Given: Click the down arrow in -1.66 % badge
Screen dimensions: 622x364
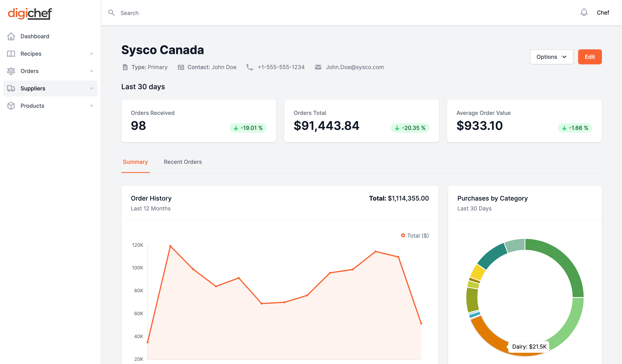Looking at the screenshot, I should (564, 128).
